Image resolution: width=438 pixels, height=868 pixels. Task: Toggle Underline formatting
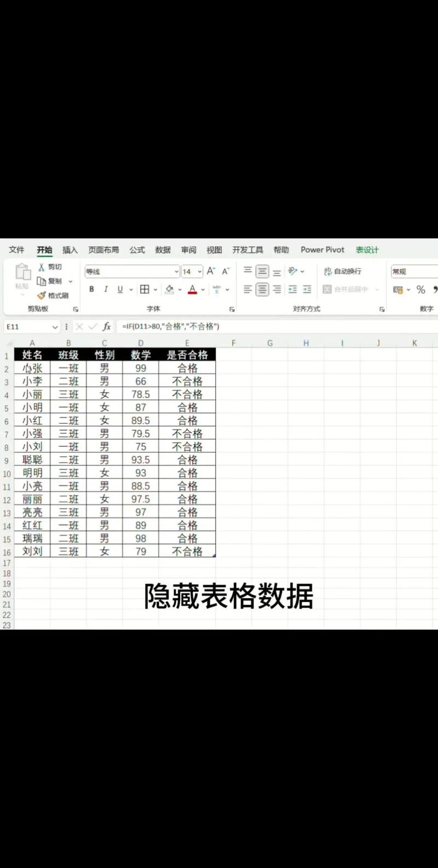pyautogui.click(x=120, y=289)
